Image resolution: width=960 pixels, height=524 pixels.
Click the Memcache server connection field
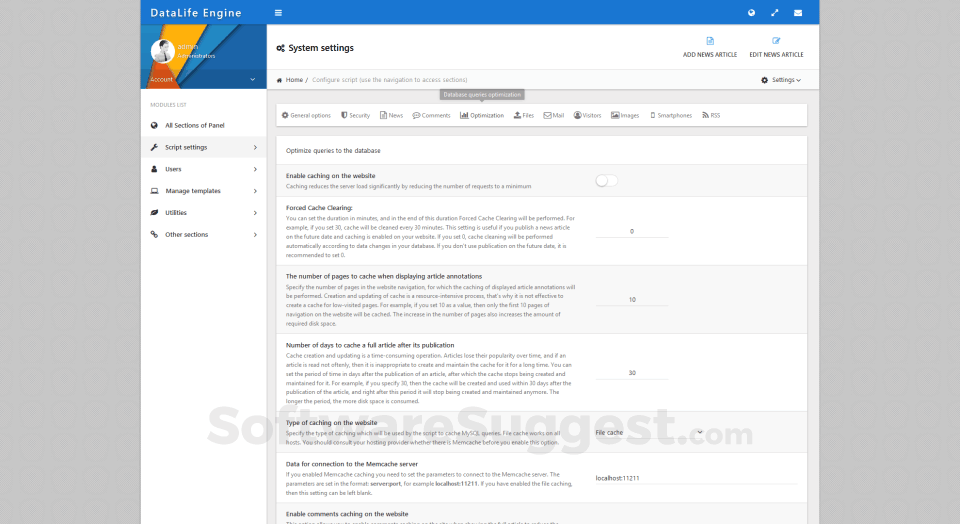click(694, 478)
